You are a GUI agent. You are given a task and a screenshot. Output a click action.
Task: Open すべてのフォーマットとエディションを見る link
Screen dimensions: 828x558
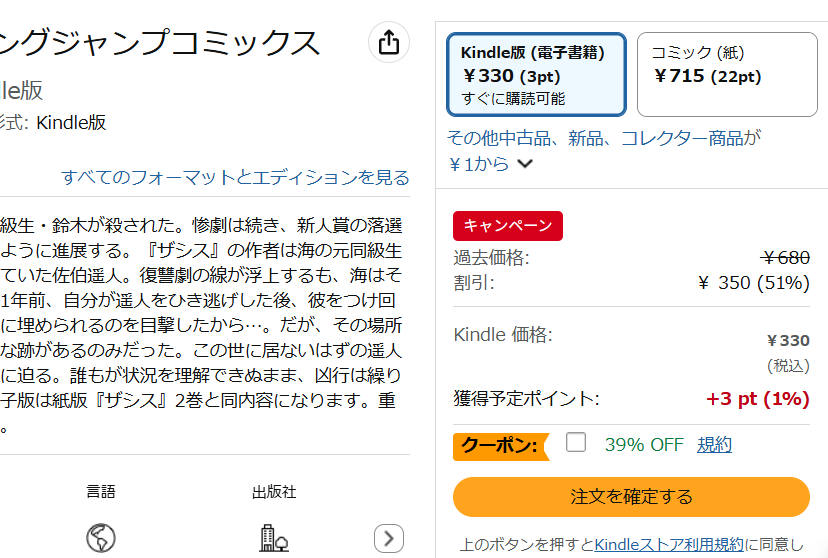tap(236, 177)
